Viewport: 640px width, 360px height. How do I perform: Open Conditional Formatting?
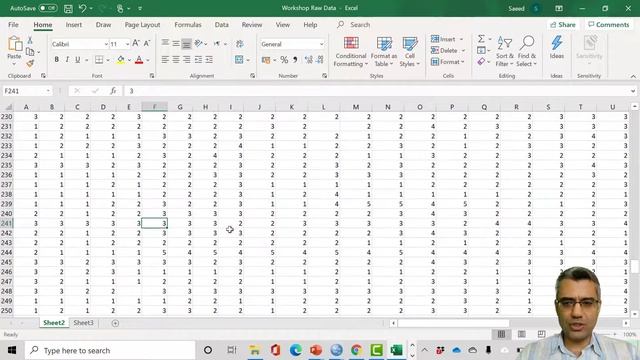(x=351, y=52)
